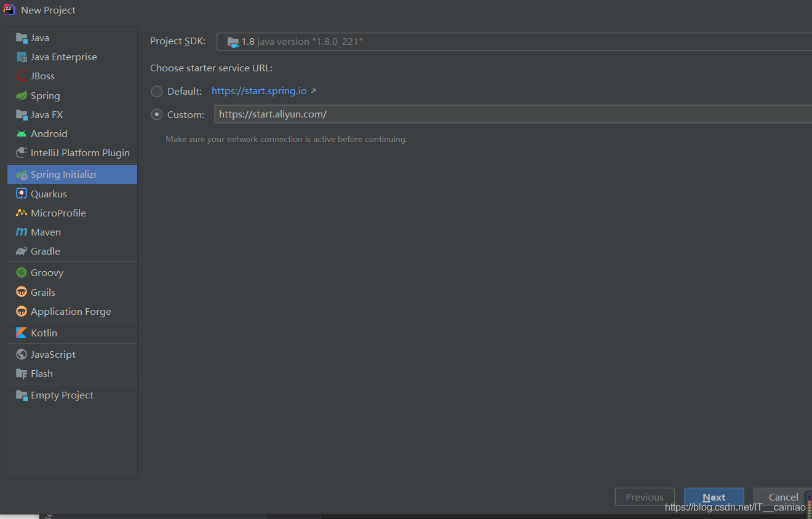Click the Cancel button
This screenshot has height=519, width=812.
[x=782, y=497]
